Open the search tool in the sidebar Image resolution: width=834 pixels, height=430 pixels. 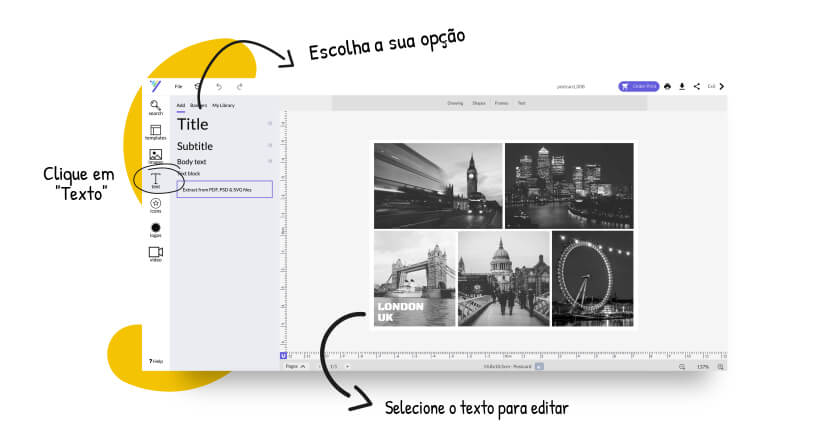coord(155,108)
